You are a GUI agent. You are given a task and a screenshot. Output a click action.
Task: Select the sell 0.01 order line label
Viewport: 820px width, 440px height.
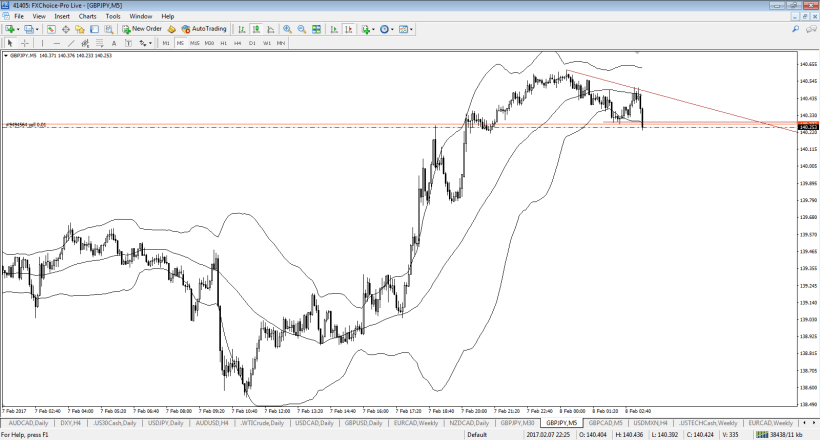click(x=26, y=125)
